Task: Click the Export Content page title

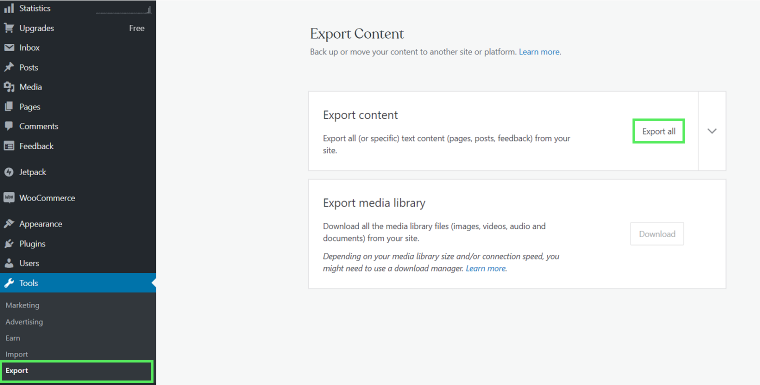Action: point(357,34)
